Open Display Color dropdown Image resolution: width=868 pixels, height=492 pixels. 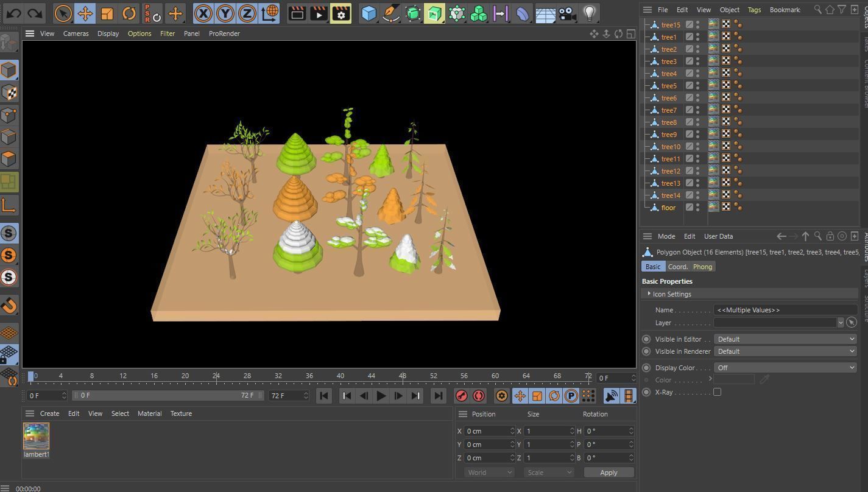pos(785,368)
